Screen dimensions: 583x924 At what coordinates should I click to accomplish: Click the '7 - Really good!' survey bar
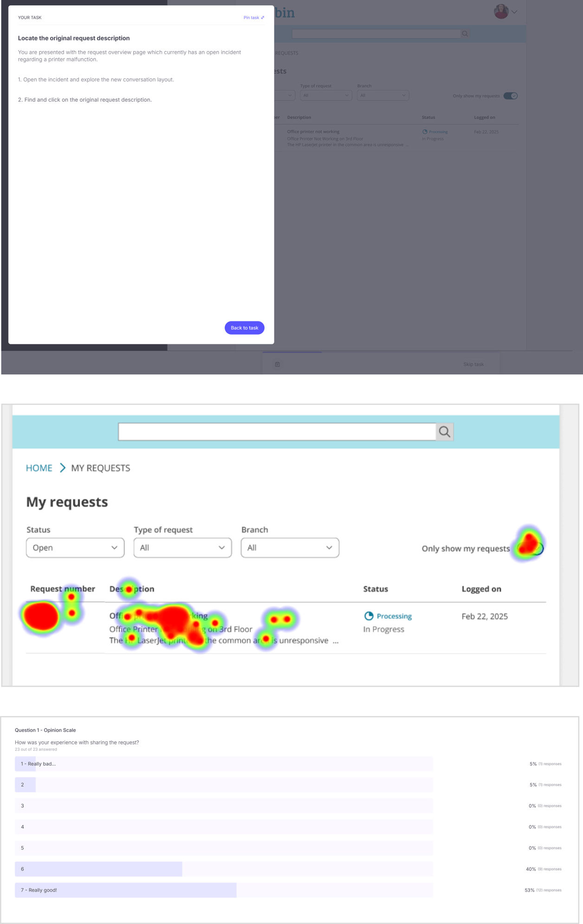(x=224, y=890)
